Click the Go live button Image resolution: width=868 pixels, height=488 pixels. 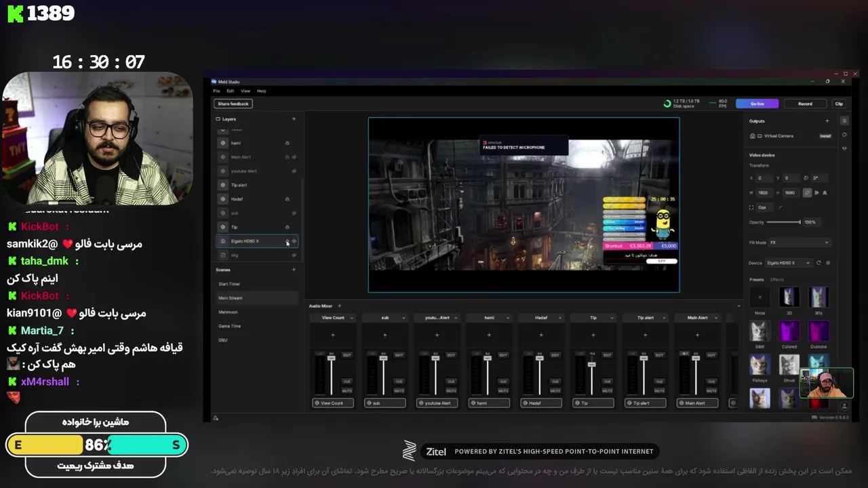[757, 104]
